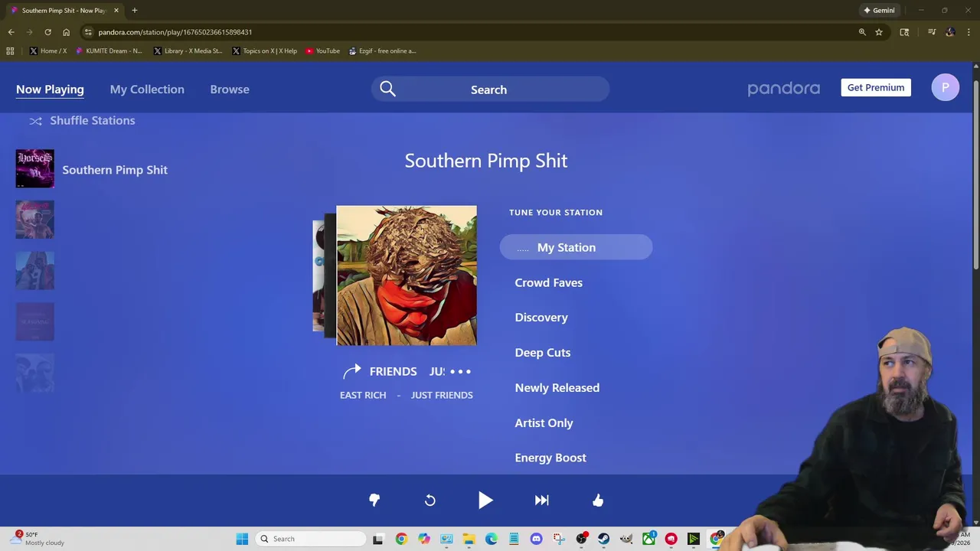Open the profile avatar menu

(x=945, y=87)
